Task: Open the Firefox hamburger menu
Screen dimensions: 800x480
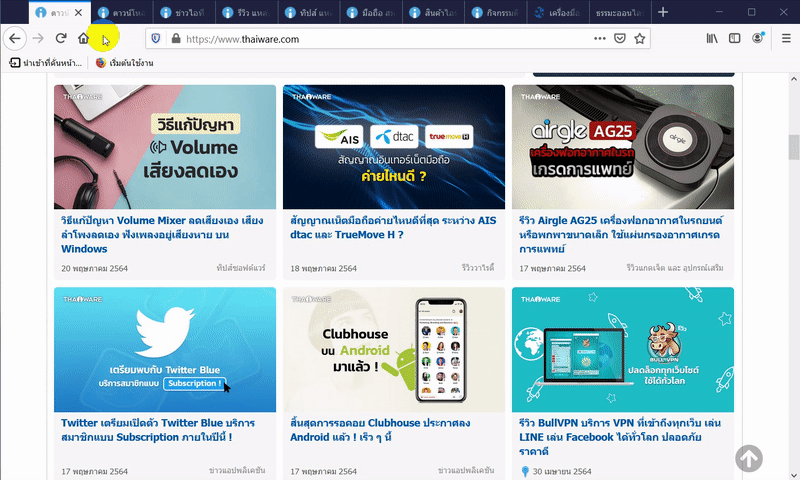Action: click(786, 38)
